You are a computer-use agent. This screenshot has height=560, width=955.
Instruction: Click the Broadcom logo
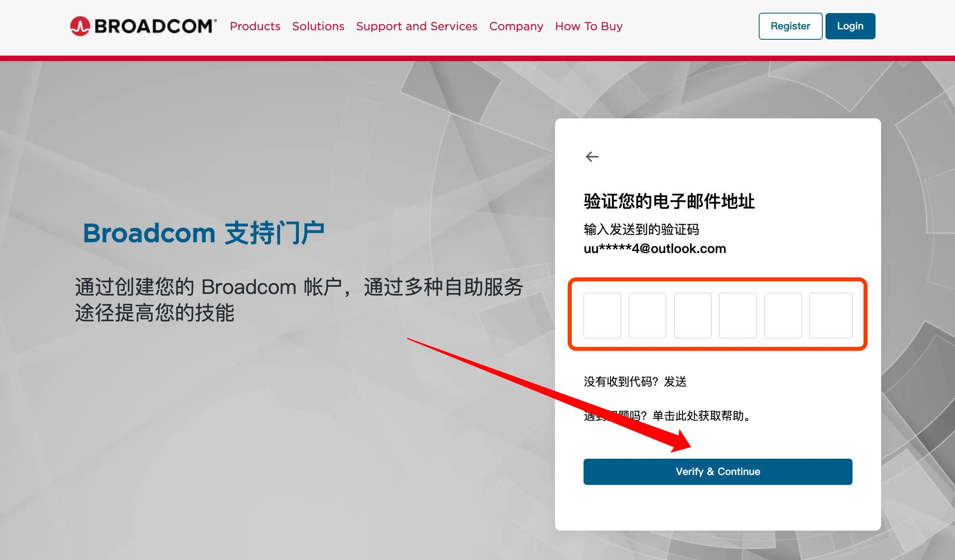click(x=143, y=26)
